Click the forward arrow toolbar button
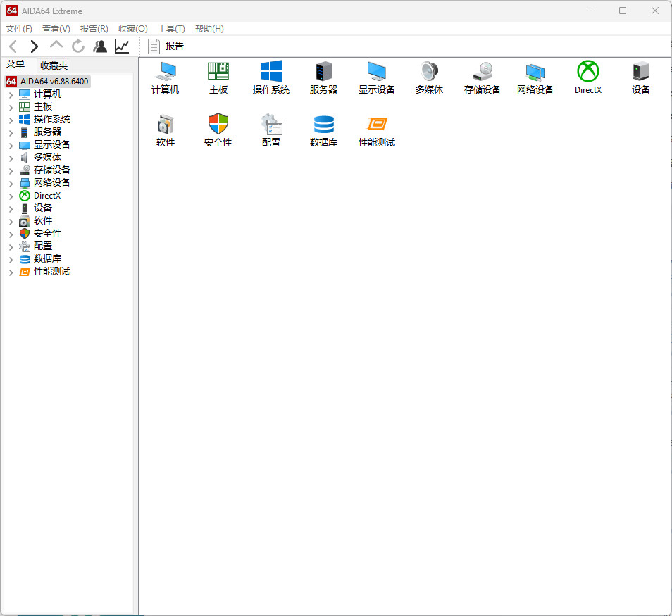This screenshot has width=672, height=616. pyautogui.click(x=35, y=46)
